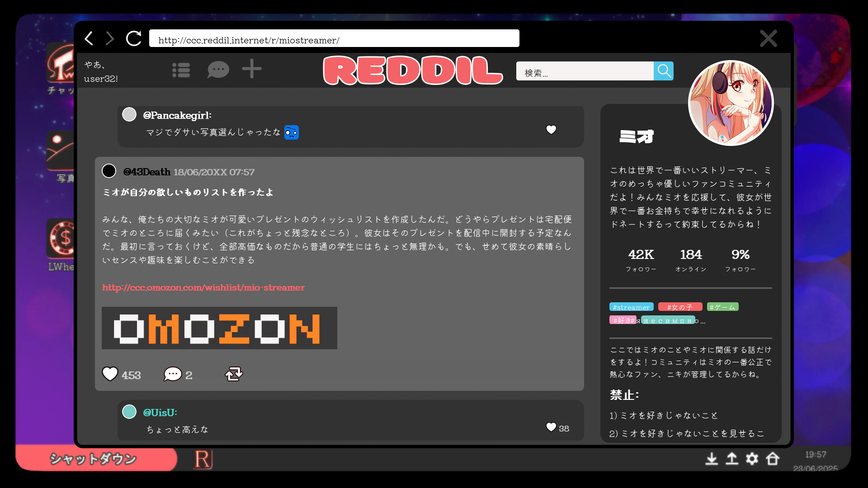Like the 43Death post with heart
868x488 pixels.
[x=110, y=374]
